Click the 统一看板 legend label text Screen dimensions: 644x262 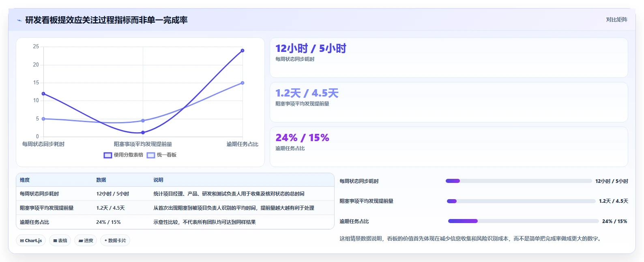click(167, 155)
